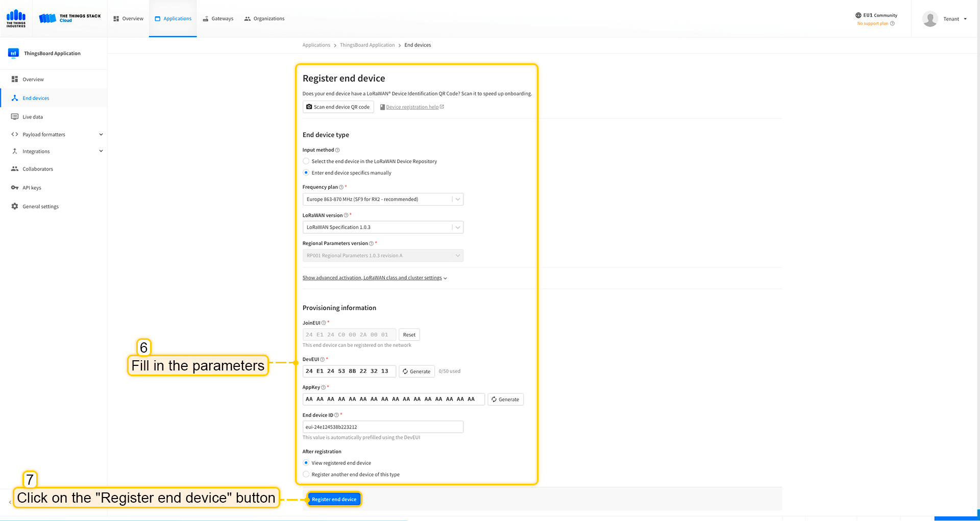Open General settings gear icon

point(15,207)
